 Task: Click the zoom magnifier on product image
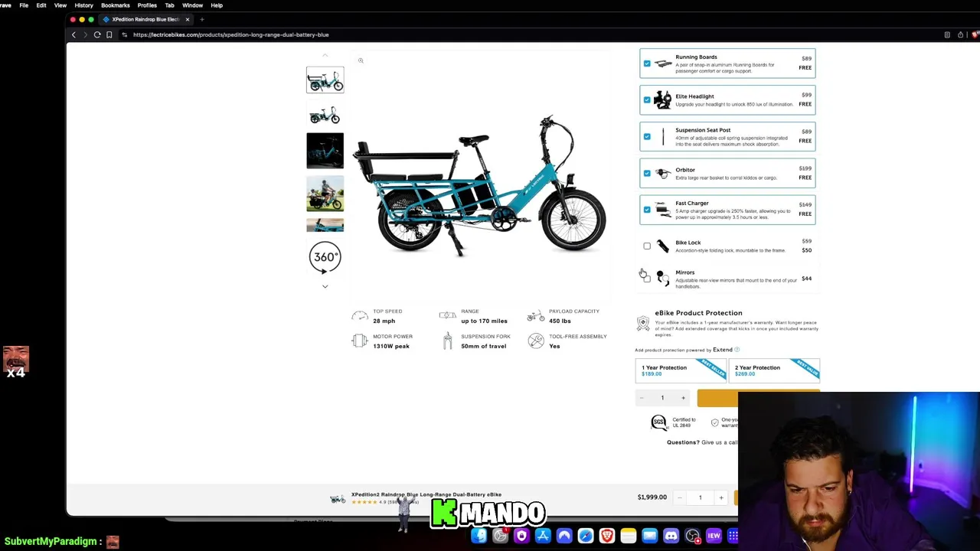click(361, 60)
